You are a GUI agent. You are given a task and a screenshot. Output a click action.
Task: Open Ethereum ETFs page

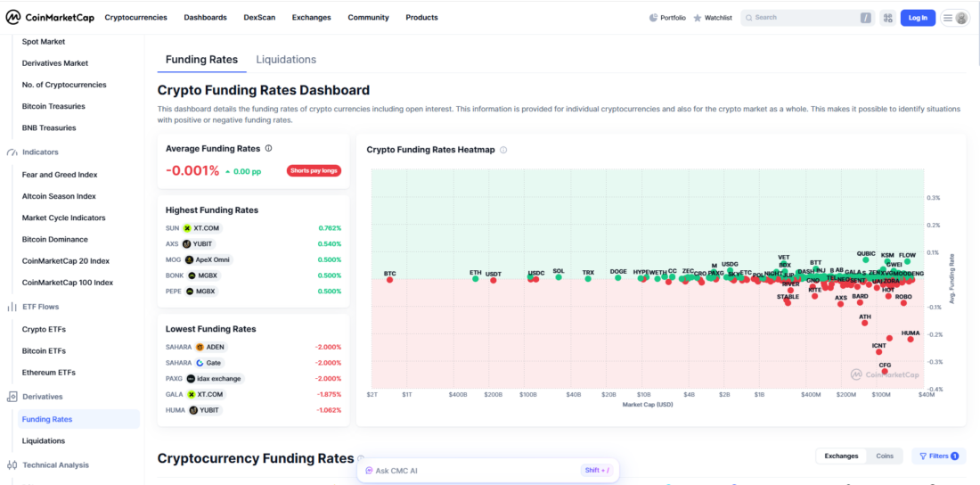tap(49, 373)
